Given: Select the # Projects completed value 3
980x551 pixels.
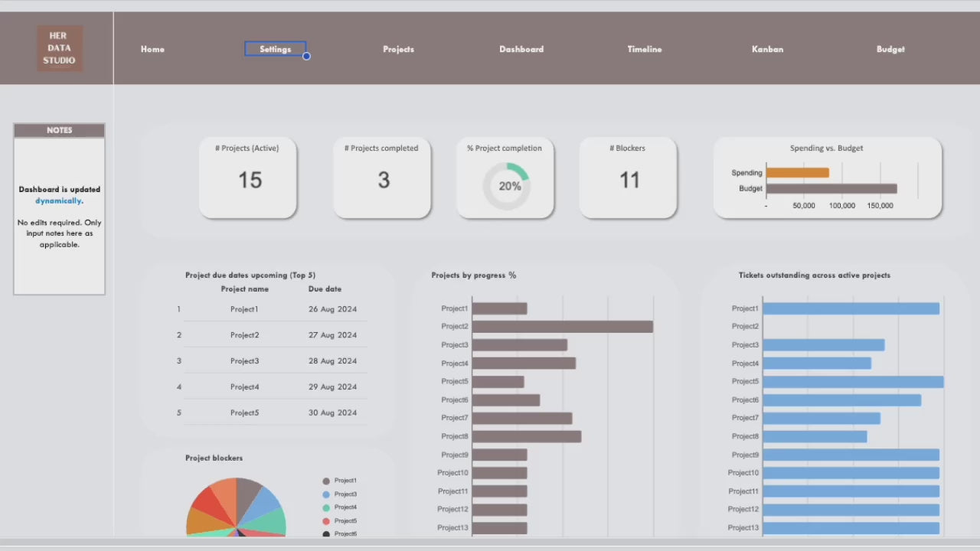Looking at the screenshot, I should 383,180.
